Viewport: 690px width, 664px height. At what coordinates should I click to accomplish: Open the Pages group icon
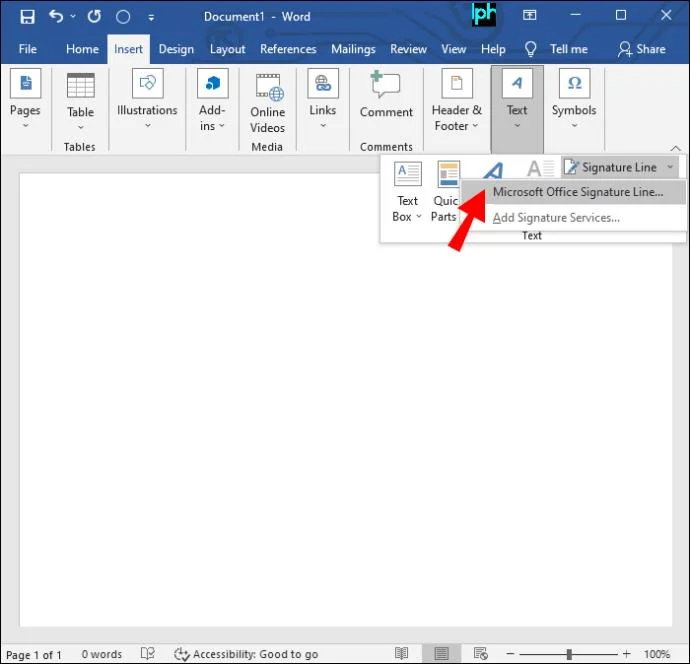pyautogui.click(x=26, y=83)
